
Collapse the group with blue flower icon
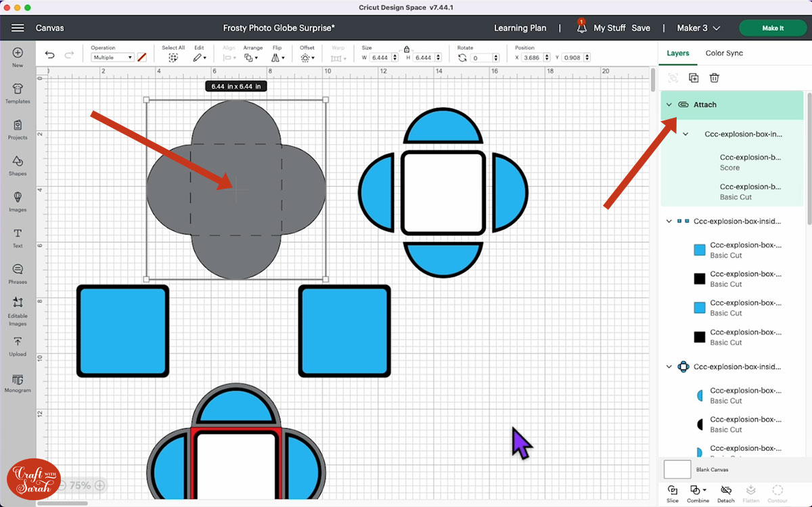click(x=669, y=367)
